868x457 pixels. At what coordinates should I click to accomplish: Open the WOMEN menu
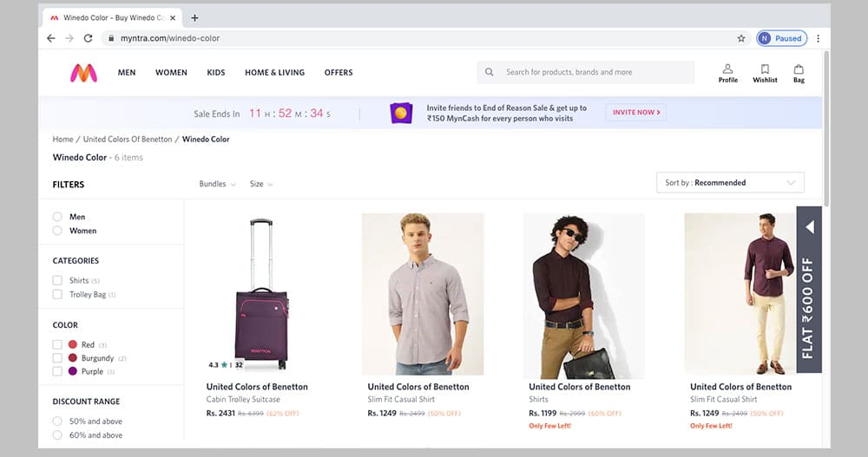(171, 73)
